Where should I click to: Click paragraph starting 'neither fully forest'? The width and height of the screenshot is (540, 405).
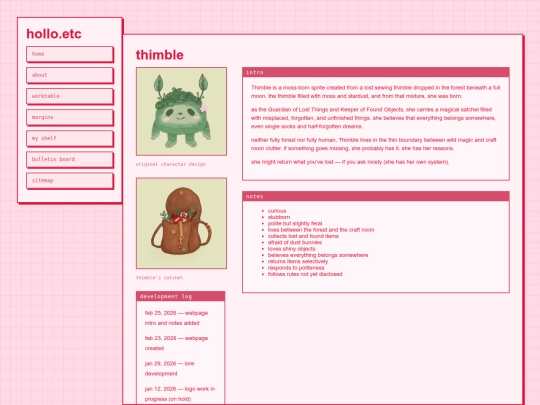[373, 144]
